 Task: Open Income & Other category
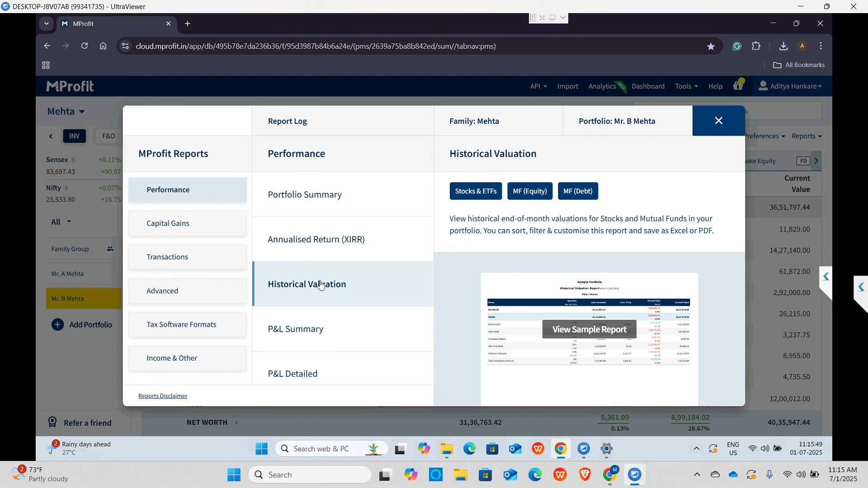[187, 358]
